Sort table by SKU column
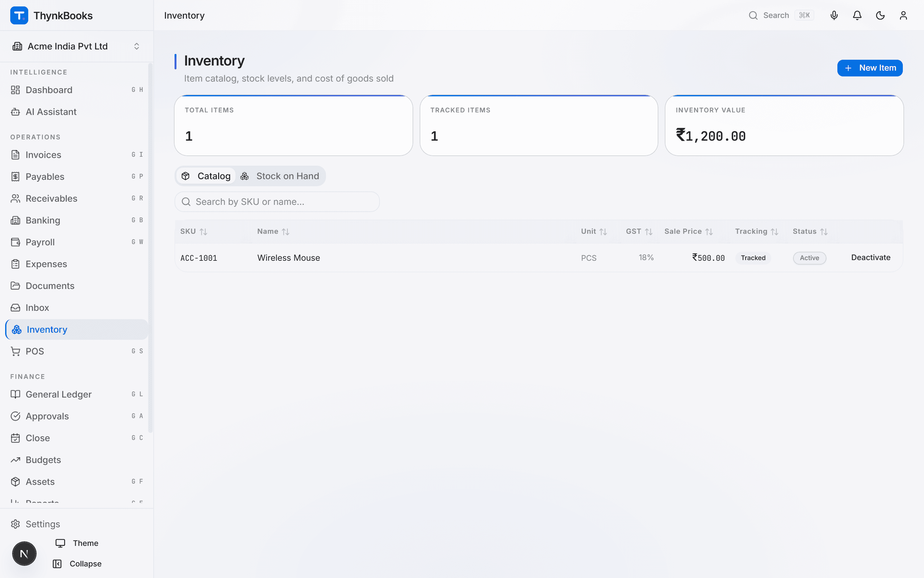 [x=193, y=231]
